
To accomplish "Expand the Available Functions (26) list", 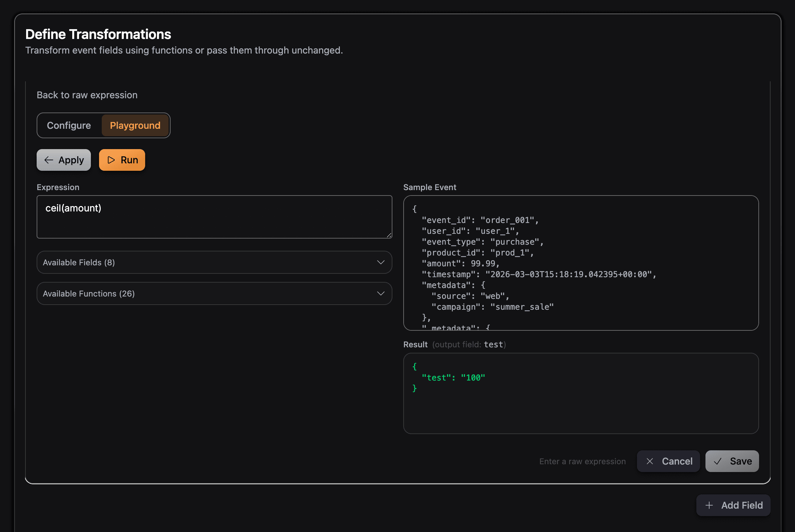I will pos(214,293).
